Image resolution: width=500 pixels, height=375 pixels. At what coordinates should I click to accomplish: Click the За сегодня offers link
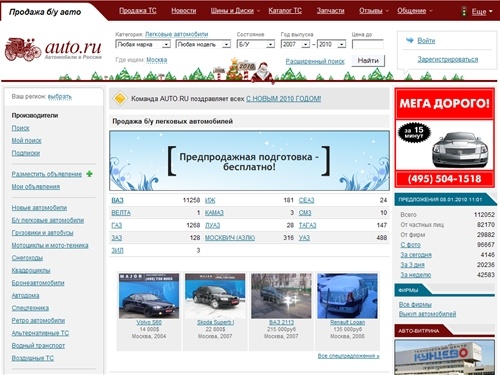tap(416, 255)
